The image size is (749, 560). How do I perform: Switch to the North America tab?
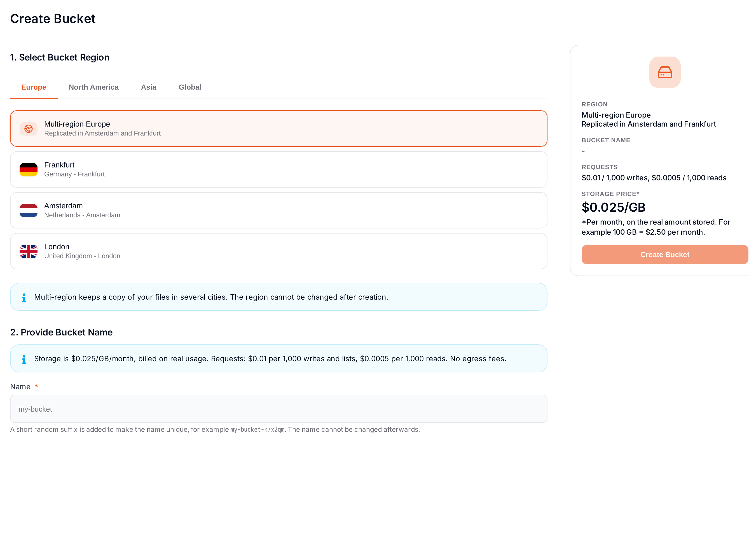[93, 87]
